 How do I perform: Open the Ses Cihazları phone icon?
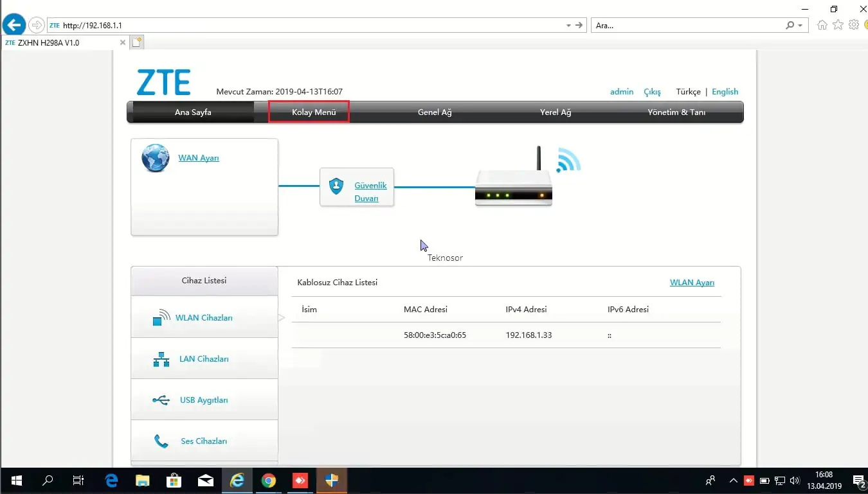[x=161, y=441]
